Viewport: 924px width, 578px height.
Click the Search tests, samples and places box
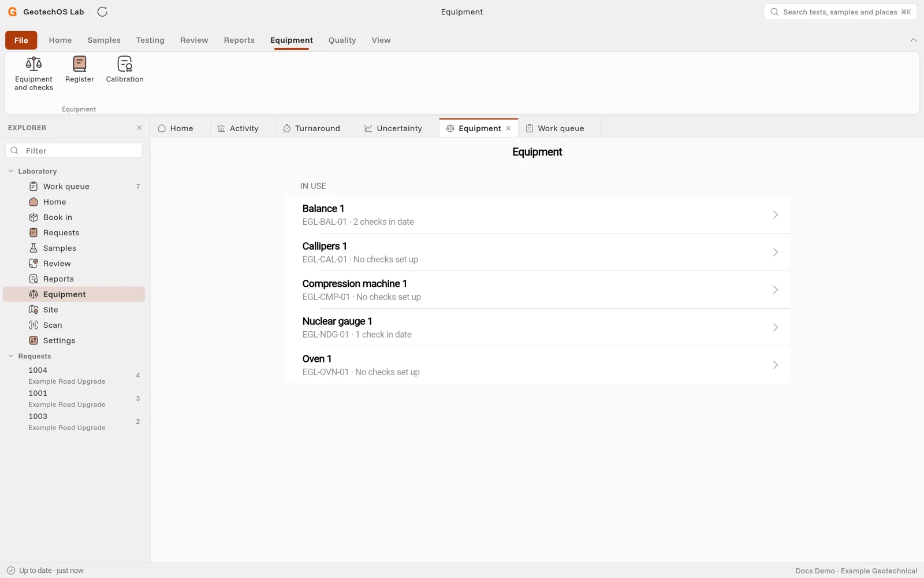pos(840,12)
